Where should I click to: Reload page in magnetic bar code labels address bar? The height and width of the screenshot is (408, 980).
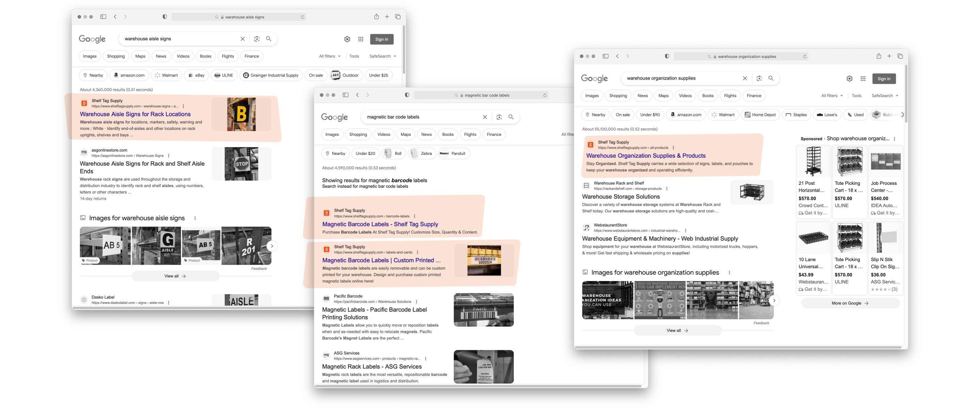point(544,96)
